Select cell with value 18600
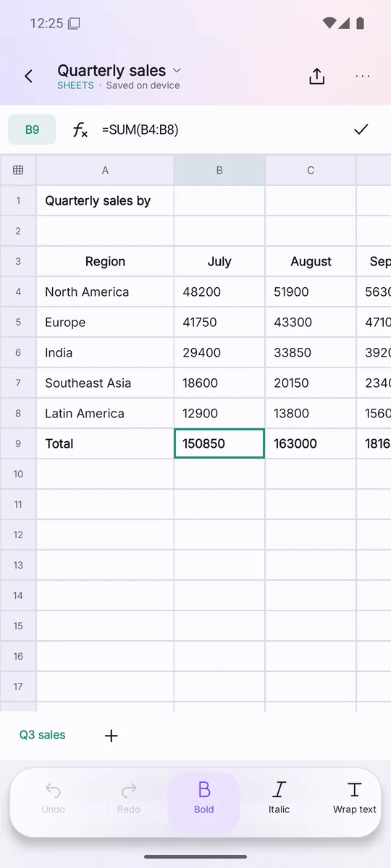Image resolution: width=391 pixels, height=868 pixels. (219, 383)
